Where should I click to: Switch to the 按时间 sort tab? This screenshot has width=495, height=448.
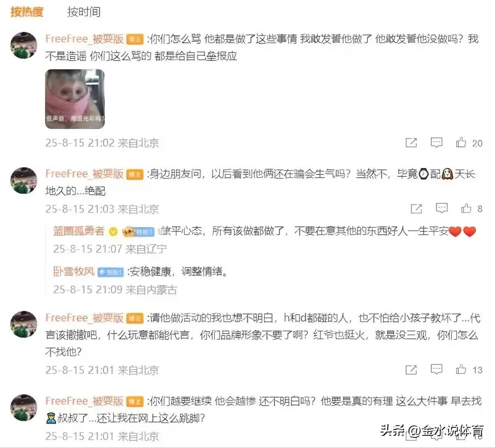click(x=84, y=12)
